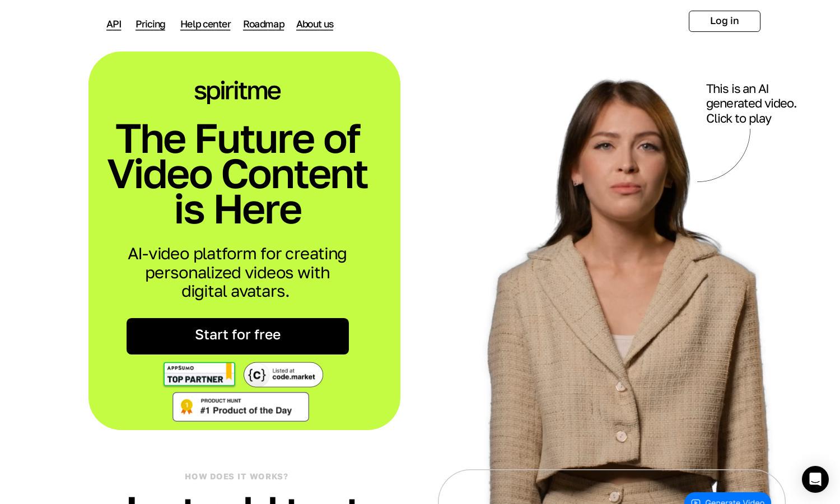Viewport: 840px width, 504px height.
Task: Click the code.market curly-brace logo icon
Action: [256, 375]
